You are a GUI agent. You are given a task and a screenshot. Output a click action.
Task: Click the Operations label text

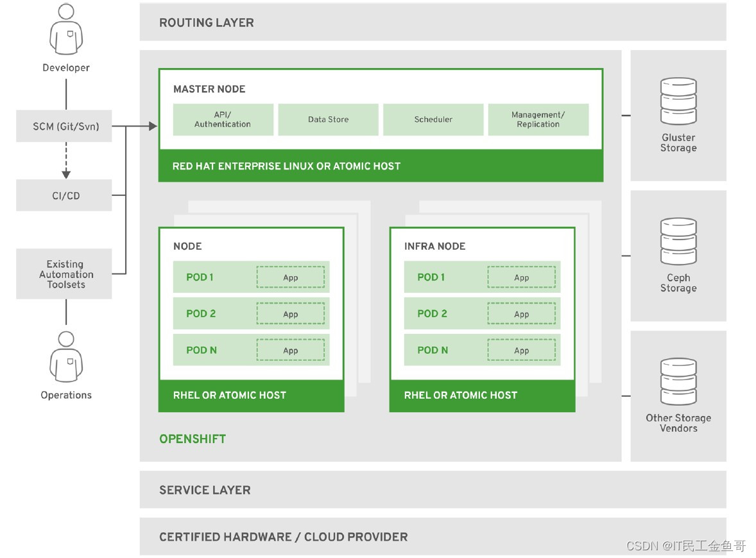pos(66,395)
